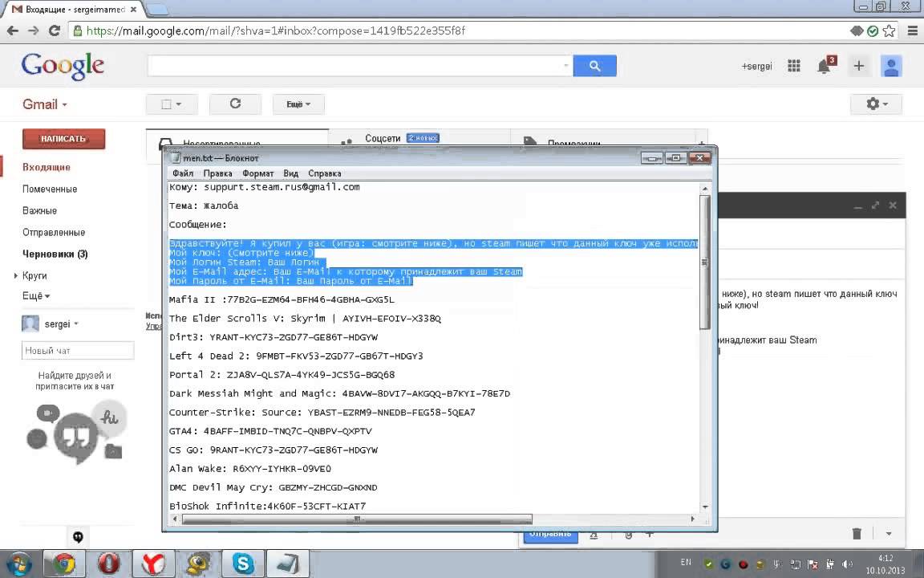The width and height of the screenshot is (924, 578).
Task: Open the Входящие folder
Action: pyautogui.click(x=47, y=167)
